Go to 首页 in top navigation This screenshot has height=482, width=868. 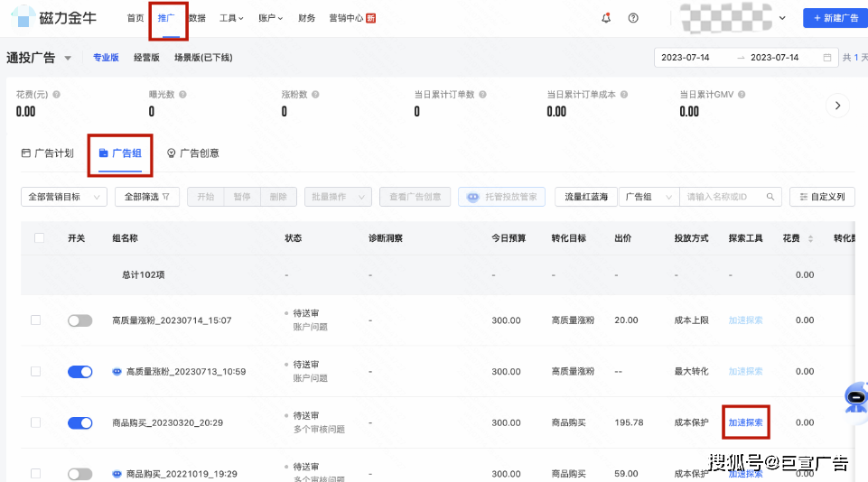coord(135,18)
